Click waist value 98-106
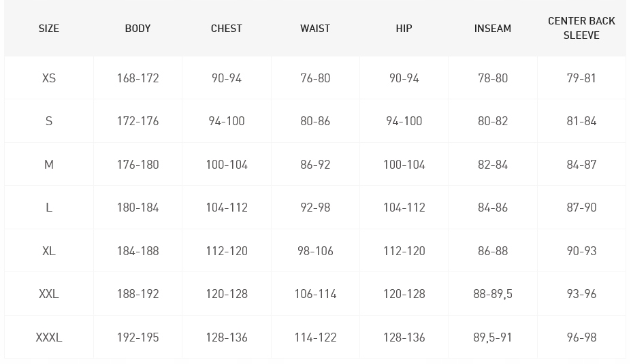 [x=315, y=251]
